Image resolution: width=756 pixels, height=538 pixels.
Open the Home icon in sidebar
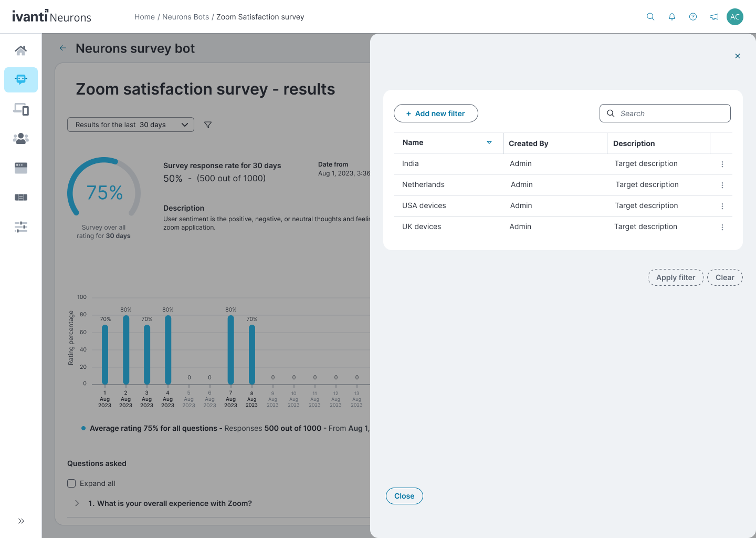(21, 50)
